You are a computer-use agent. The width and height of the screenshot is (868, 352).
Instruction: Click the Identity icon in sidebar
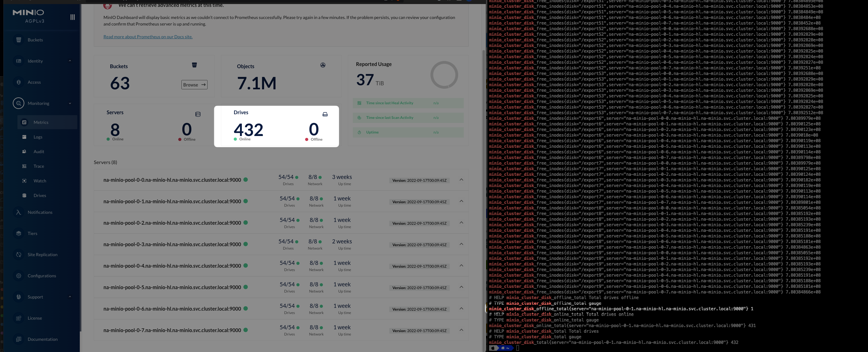pos(18,61)
